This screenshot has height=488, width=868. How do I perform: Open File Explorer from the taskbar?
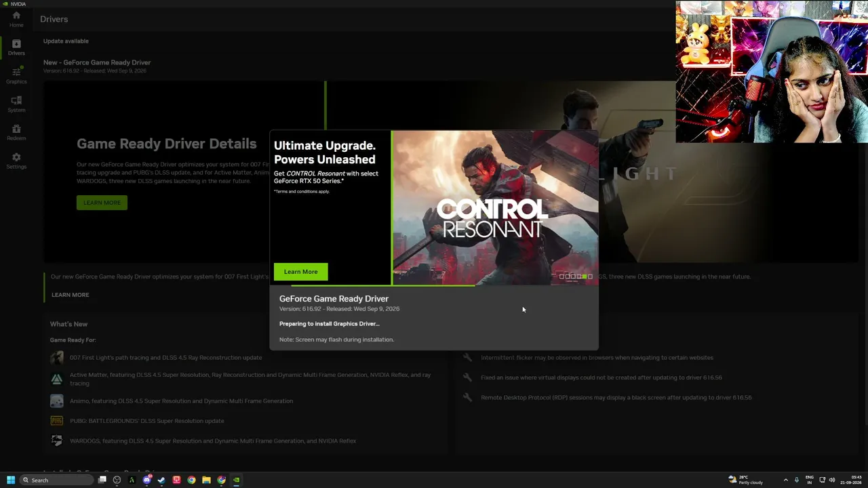[x=206, y=480]
